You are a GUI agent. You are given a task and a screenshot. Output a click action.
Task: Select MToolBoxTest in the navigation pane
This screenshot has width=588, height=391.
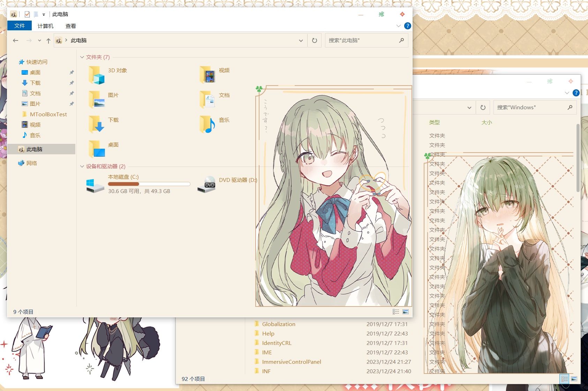[48, 114]
